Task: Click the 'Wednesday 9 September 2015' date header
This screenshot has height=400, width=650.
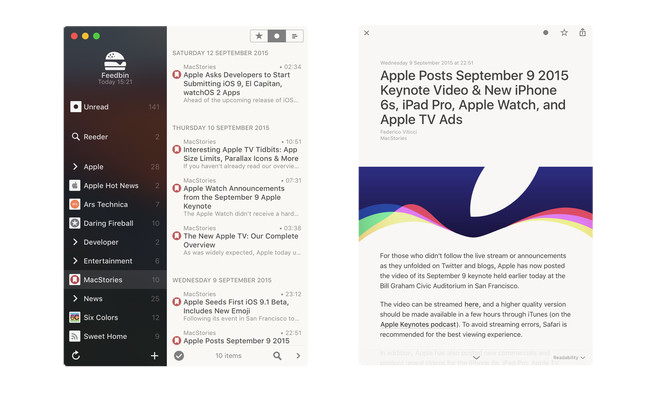Action: pos(222,280)
